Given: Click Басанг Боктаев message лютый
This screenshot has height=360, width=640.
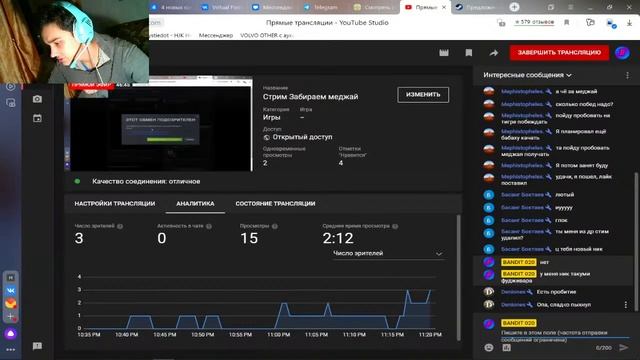Looking at the screenshot, I should [x=564, y=195].
